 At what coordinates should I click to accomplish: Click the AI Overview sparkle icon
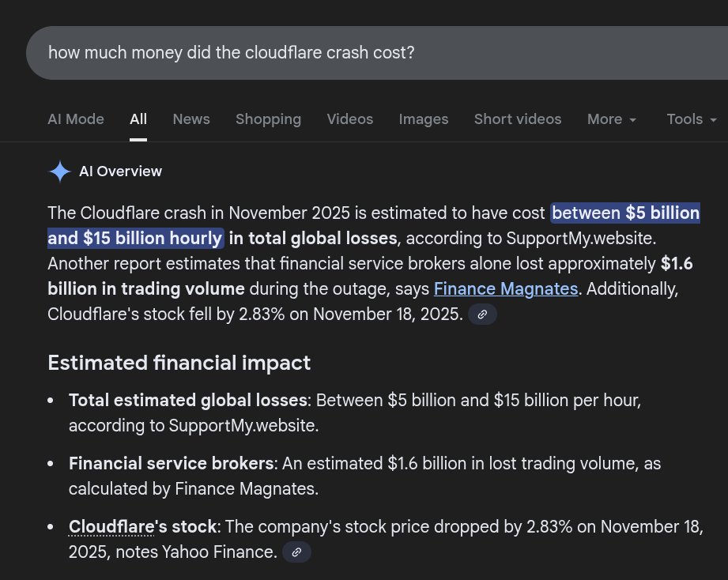point(60,171)
